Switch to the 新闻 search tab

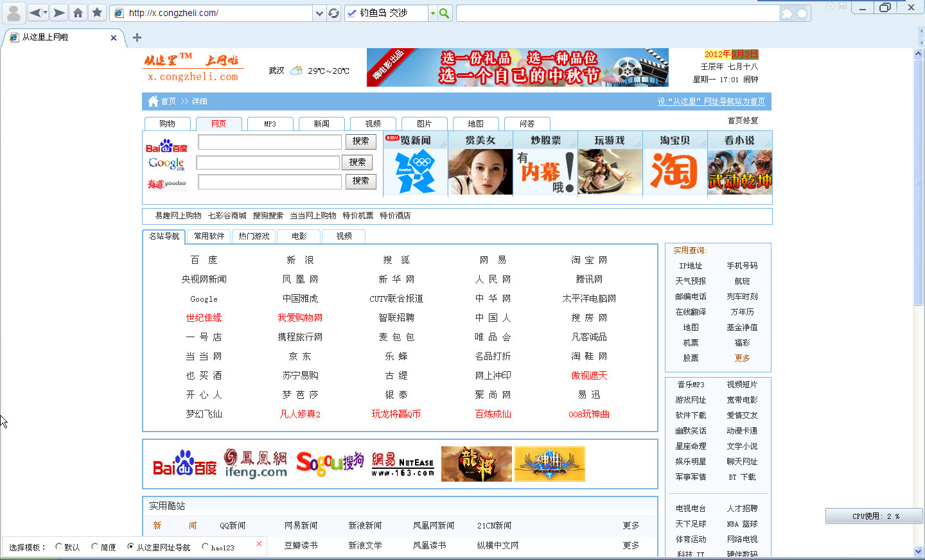(321, 124)
